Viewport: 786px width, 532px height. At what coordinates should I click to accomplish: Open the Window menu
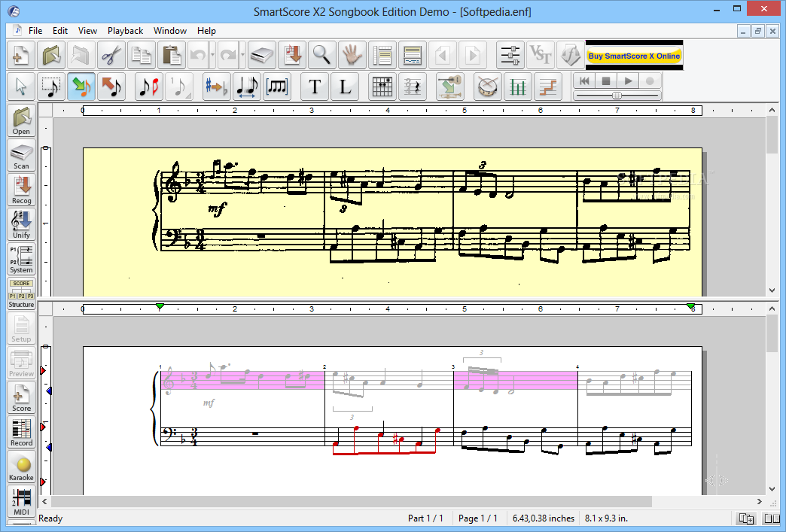[x=170, y=31]
